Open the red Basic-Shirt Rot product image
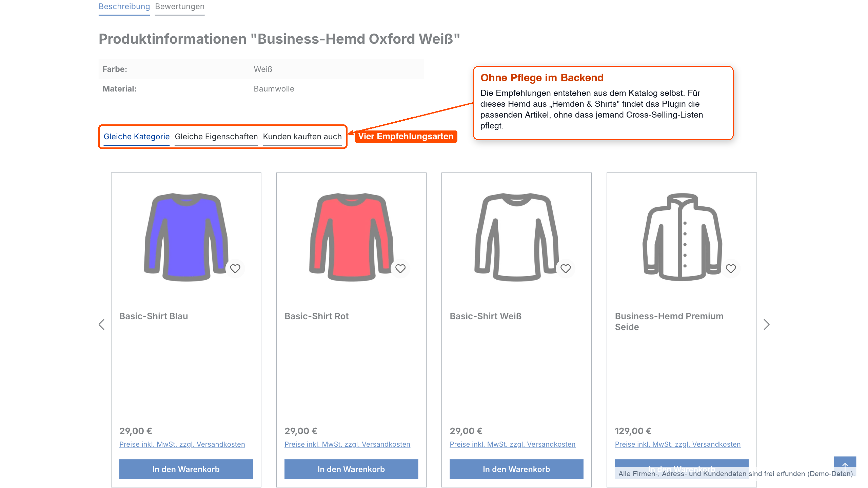This screenshot has width=868, height=488. [x=351, y=237]
